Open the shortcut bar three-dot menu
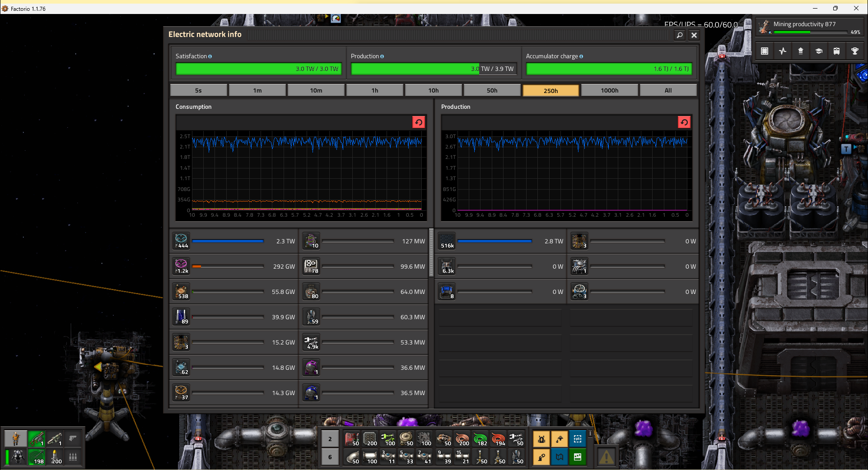This screenshot has width=868, height=470. 590,433
